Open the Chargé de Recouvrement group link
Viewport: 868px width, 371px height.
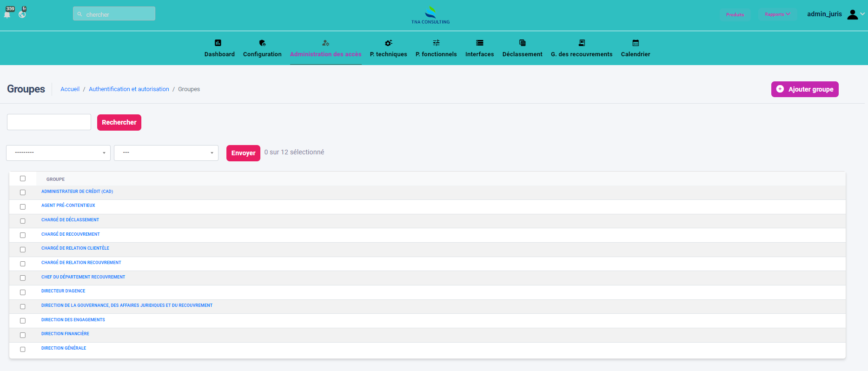(x=71, y=234)
